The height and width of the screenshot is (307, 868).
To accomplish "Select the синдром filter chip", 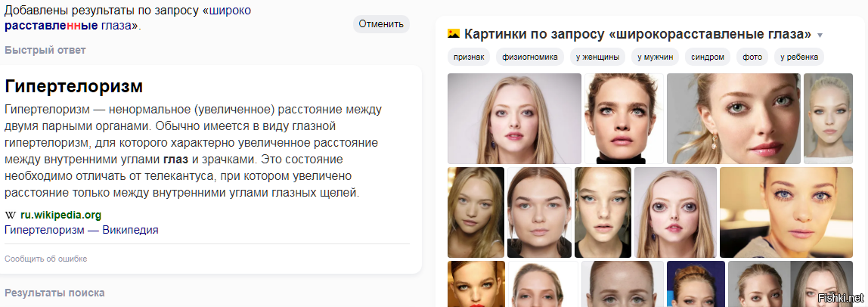I will pos(708,57).
